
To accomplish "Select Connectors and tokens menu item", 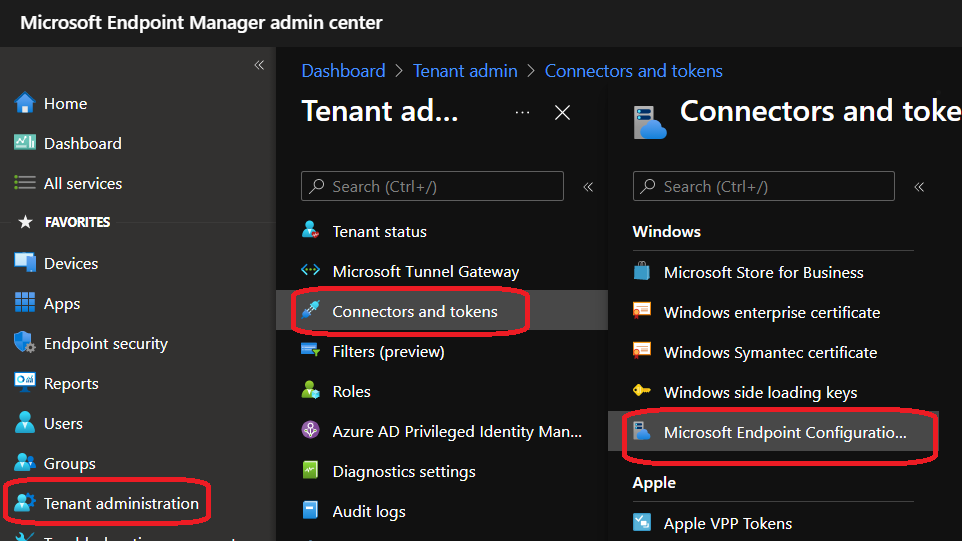I will (x=414, y=311).
